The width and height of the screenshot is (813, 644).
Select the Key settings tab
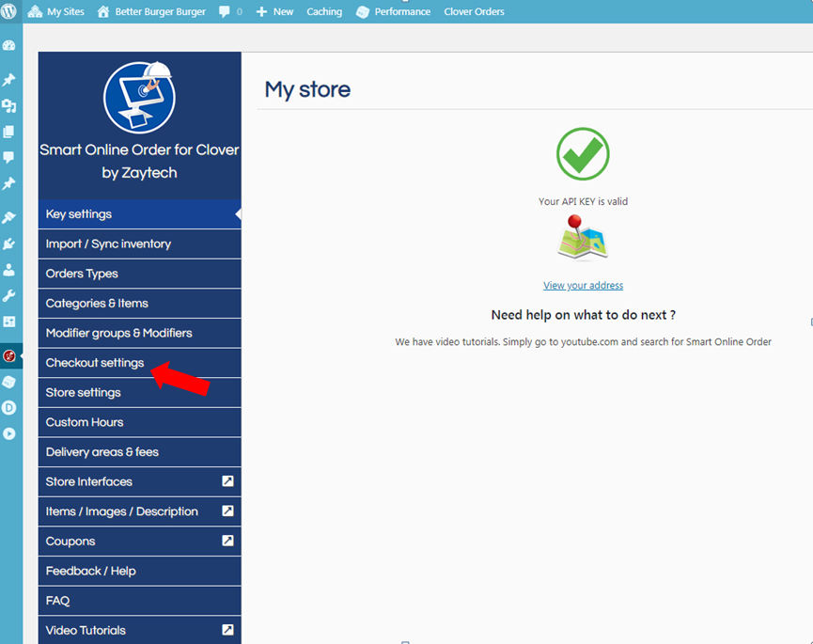click(x=139, y=214)
